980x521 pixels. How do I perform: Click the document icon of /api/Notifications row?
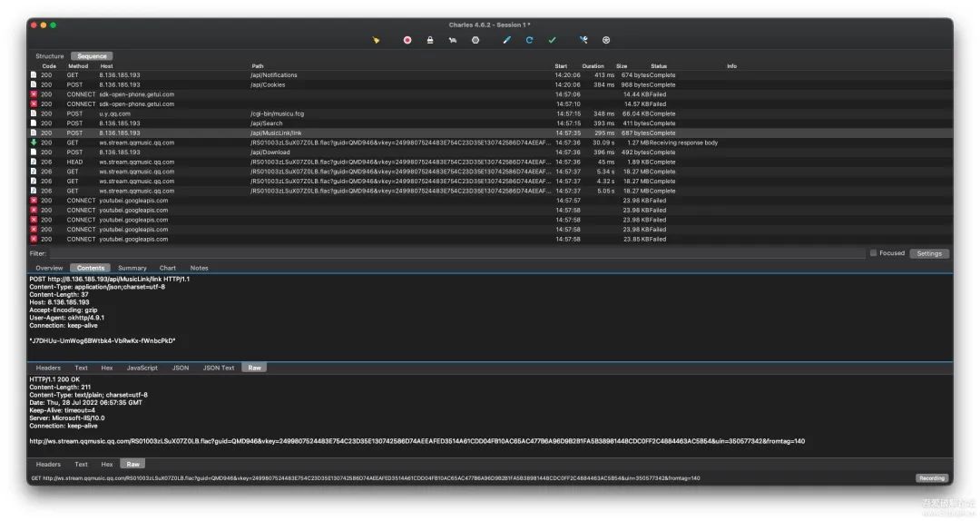(34, 75)
